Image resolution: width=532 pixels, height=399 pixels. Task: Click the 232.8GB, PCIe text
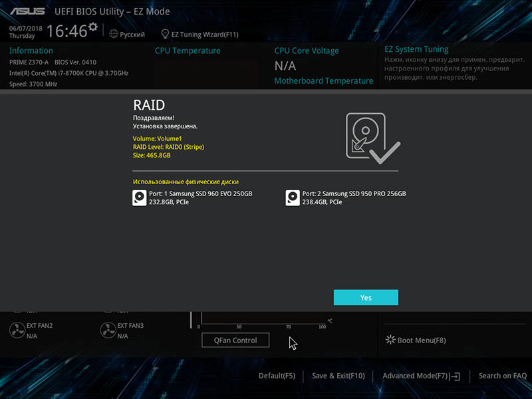click(169, 202)
